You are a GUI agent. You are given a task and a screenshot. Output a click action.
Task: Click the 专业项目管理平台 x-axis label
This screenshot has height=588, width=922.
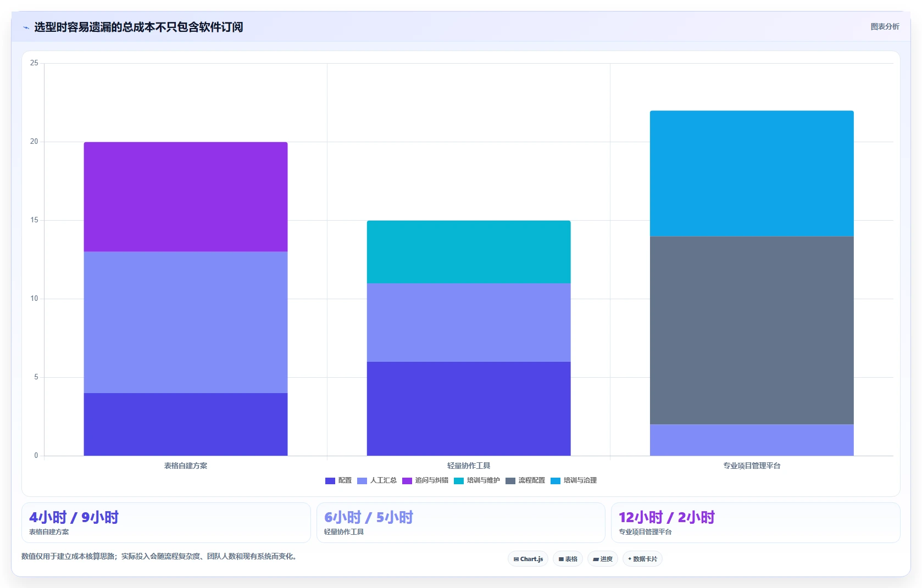click(752, 466)
